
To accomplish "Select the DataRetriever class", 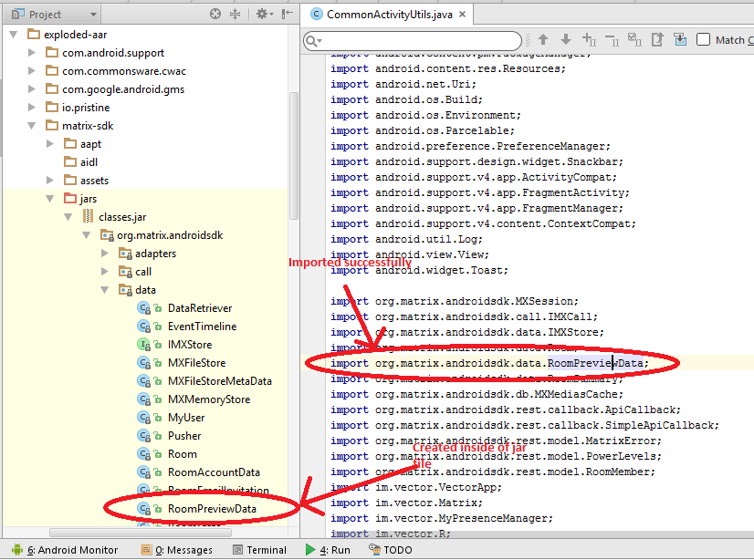I will click(200, 308).
